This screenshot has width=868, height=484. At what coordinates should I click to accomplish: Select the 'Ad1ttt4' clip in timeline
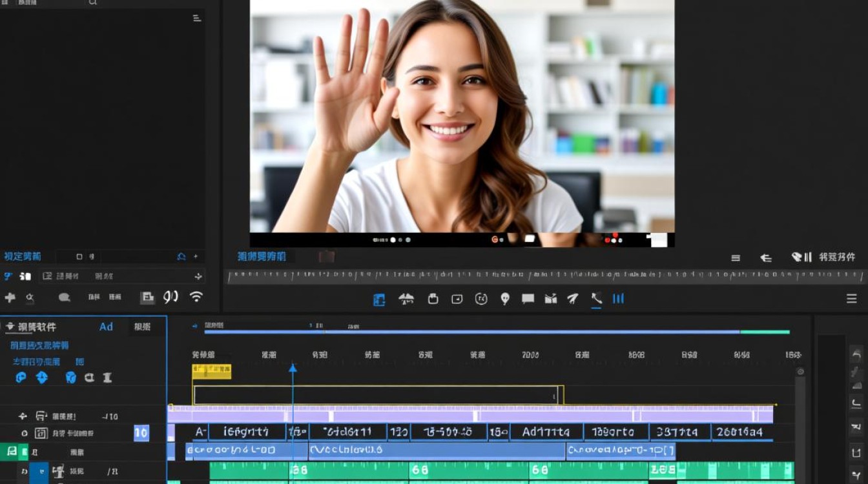546,432
